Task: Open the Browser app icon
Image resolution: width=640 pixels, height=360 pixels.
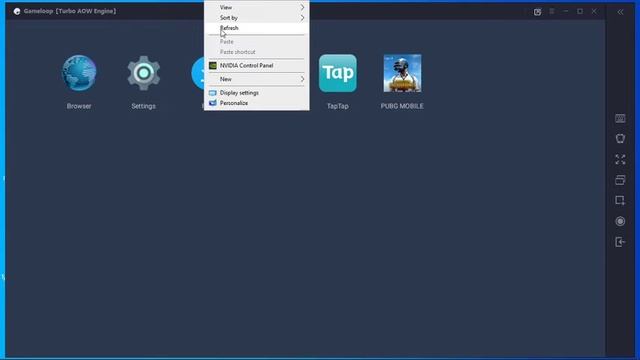Action: (79, 73)
